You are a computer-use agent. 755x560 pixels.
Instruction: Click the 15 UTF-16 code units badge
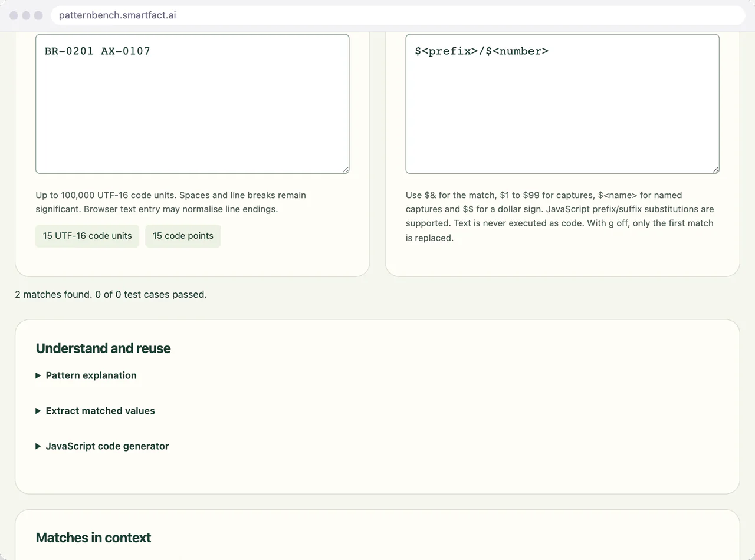tap(87, 236)
